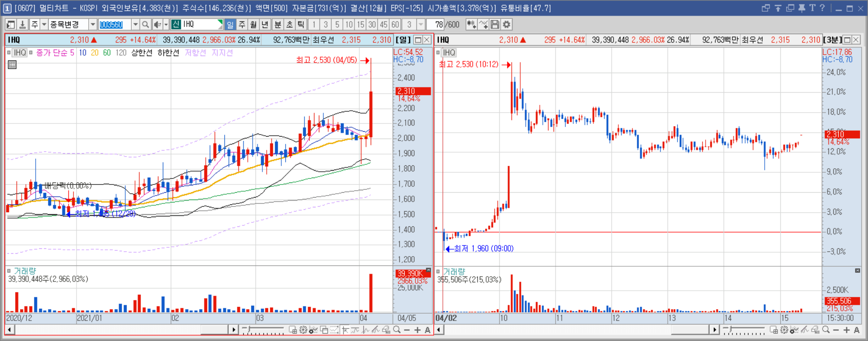The height and width of the screenshot is (341, 868).
Task: Click the plus zoom-in icon in daily chart bottom bar
Action: 417,330
